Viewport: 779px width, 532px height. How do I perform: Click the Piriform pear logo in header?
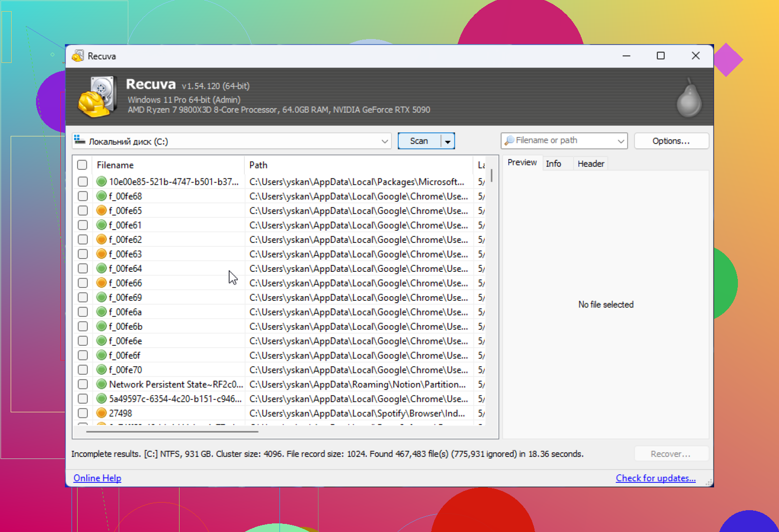tap(689, 98)
